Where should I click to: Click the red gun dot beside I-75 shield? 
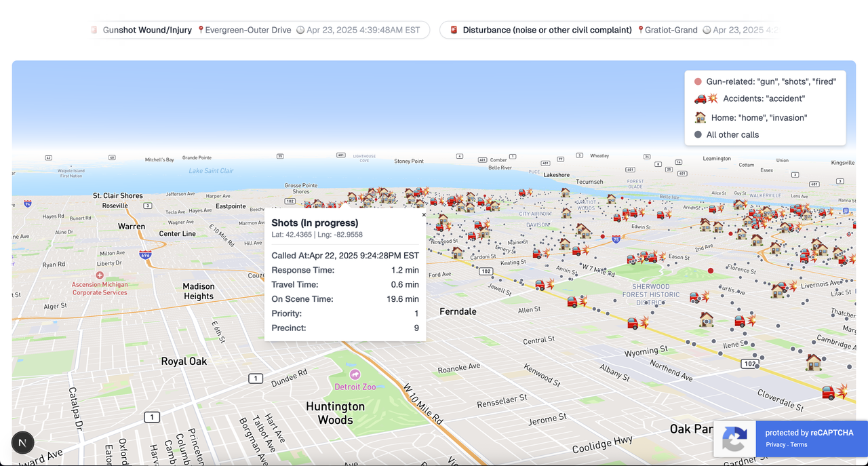pos(601,236)
